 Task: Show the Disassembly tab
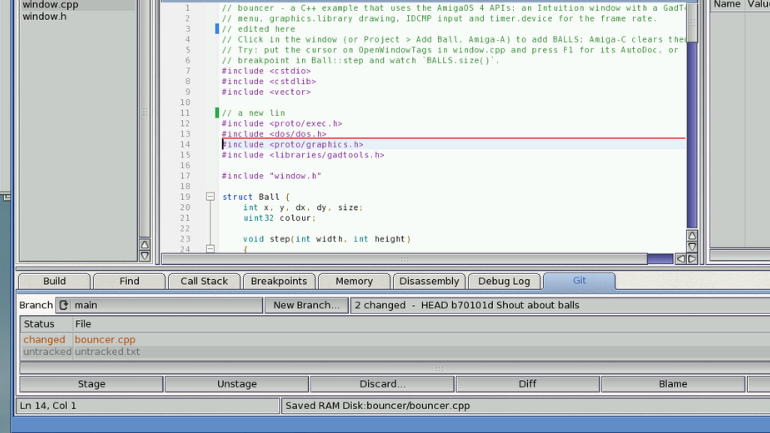[x=429, y=281]
